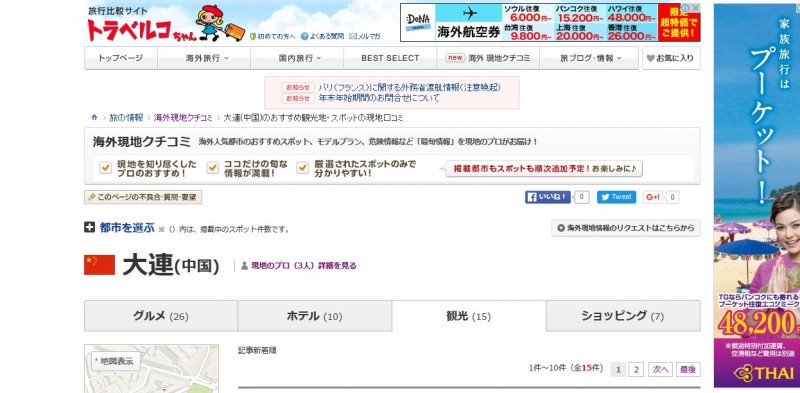Click the 現地を知り尽くした checkmark icon
Screen dimensions: 800x393
tap(106, 168)
